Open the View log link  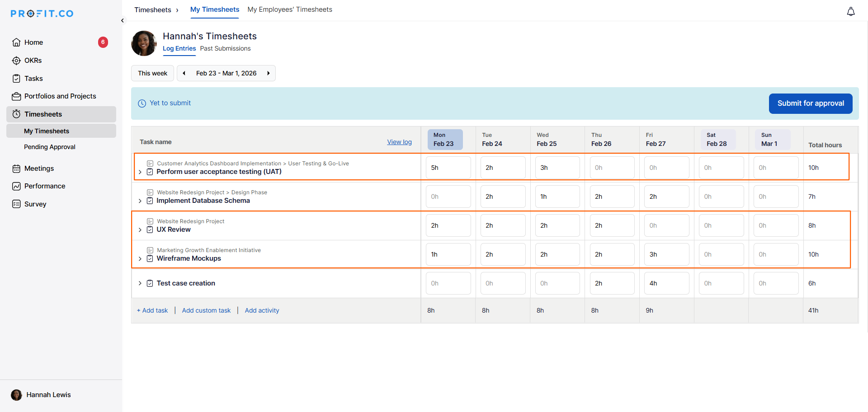click(x=399, y=142)
